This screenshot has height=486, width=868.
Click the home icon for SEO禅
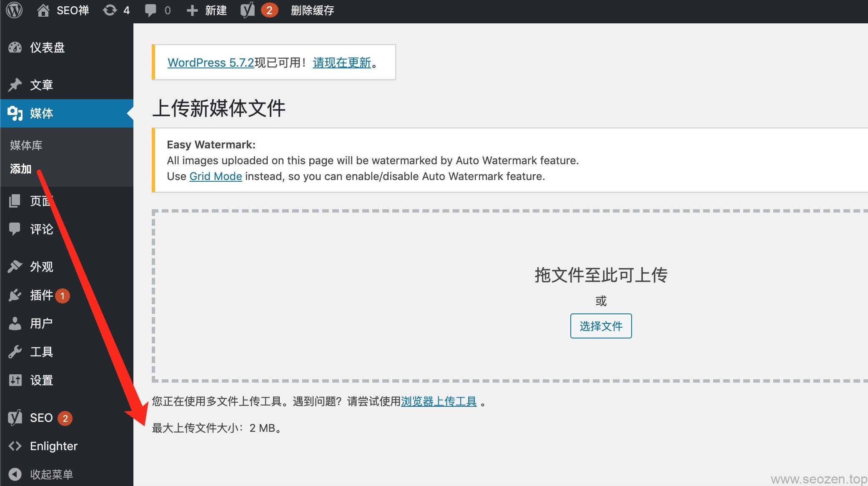(43, 10)
